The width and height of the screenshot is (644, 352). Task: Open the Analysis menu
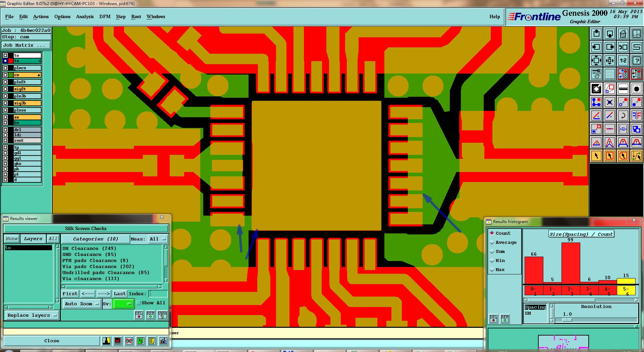coord(85,16)
